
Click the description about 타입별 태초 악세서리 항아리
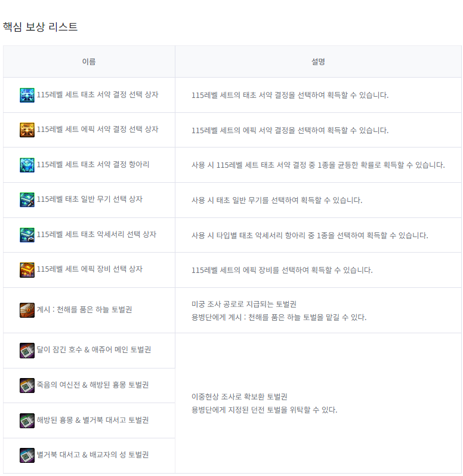[x=310, y=235]
